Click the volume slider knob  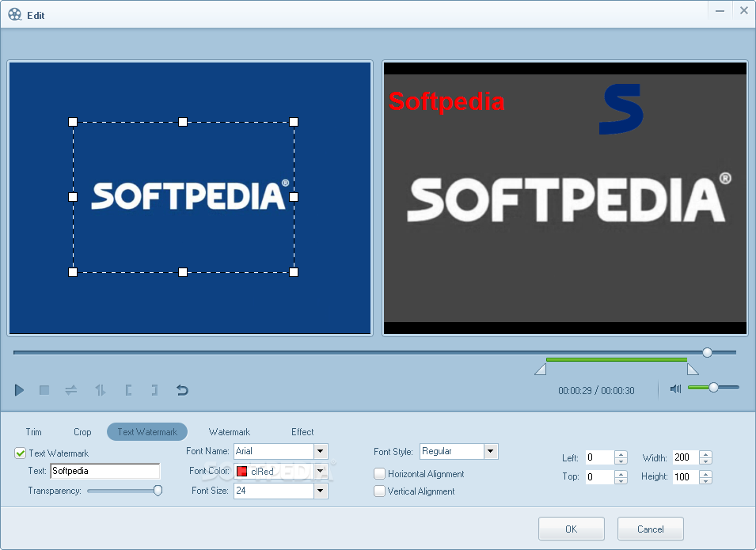click(713, 387)
